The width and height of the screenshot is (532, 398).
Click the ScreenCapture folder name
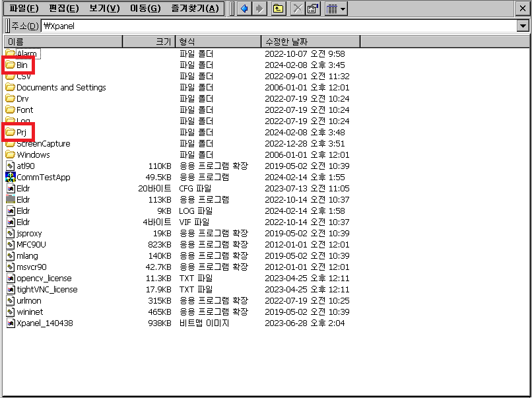tap(44, 143)
